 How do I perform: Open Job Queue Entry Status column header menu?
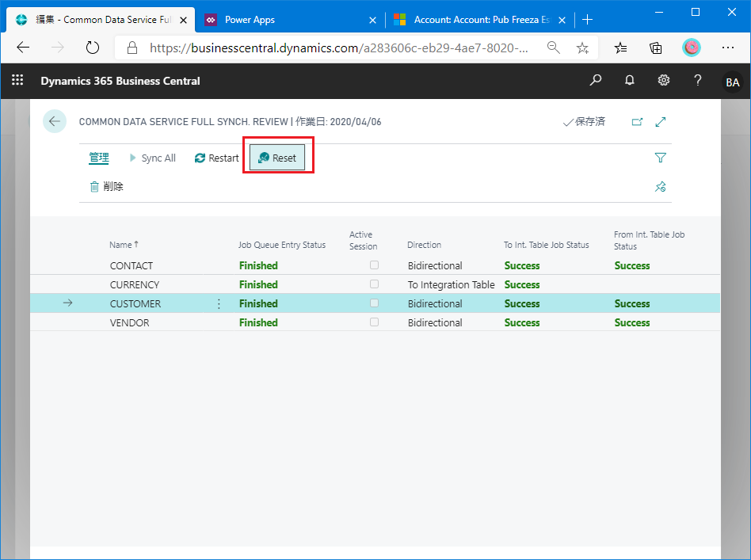[282, 245]
